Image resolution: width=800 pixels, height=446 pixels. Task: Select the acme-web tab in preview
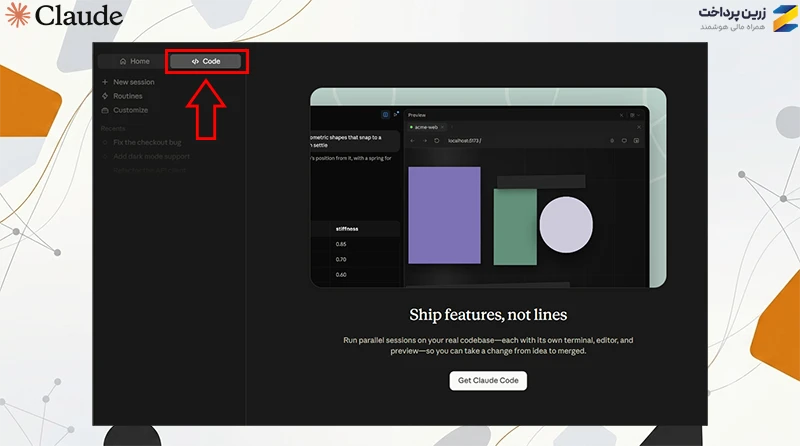coord(426,127)
